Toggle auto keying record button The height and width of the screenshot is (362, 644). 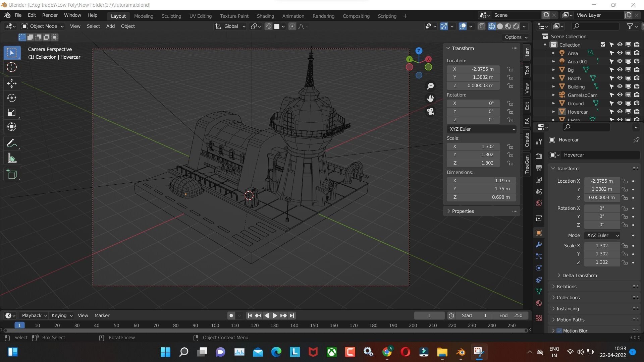(231, 315)
